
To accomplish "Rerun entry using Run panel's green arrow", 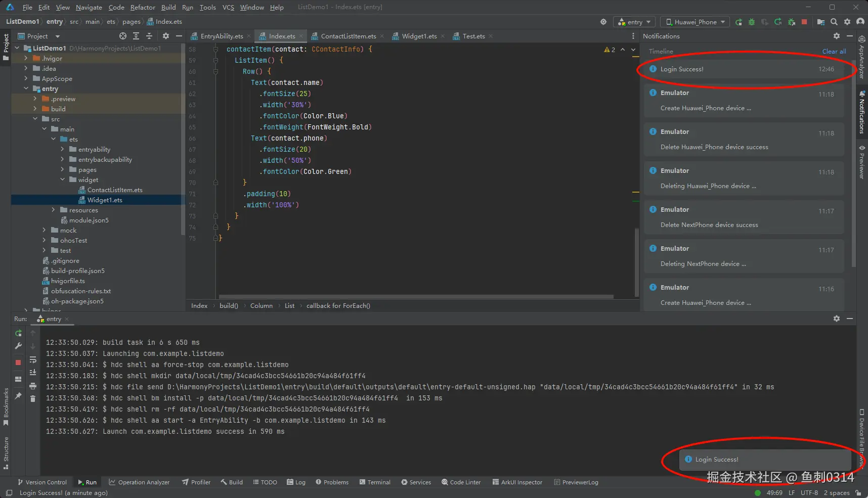I will point(18,333).
